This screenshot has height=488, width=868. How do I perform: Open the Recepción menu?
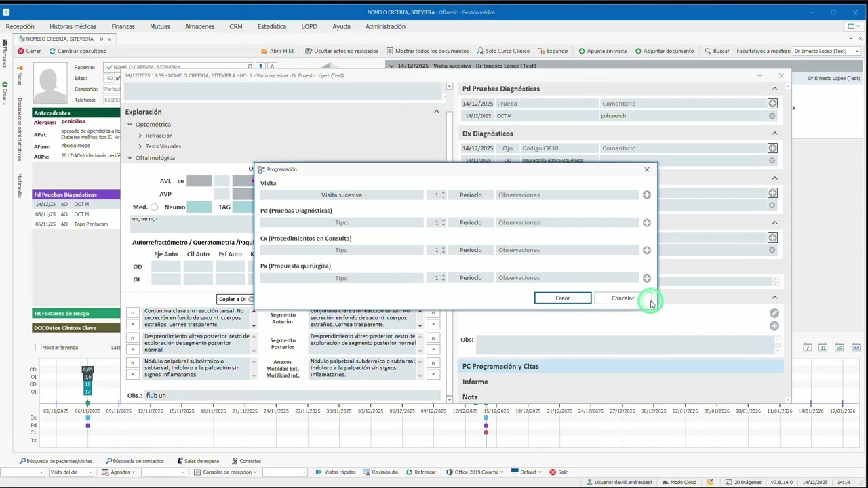coord(20,26)
